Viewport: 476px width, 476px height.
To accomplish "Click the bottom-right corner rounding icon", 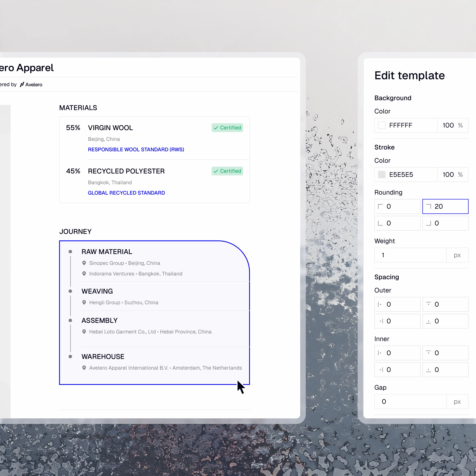I will click(x=428, y=223).
